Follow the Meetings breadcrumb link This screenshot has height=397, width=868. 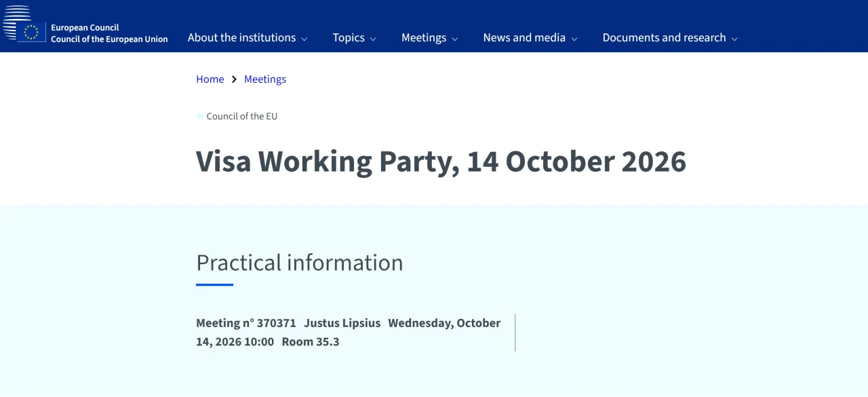265,79
